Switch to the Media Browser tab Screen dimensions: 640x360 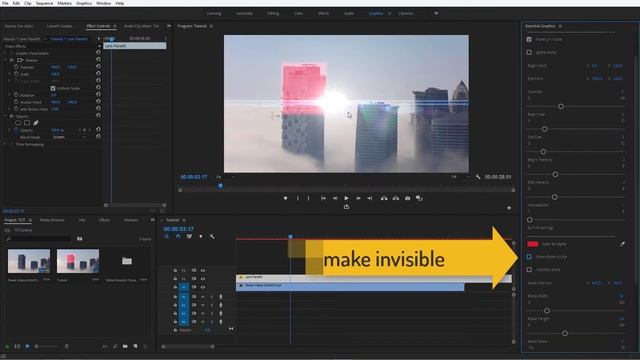pos(52,220)
